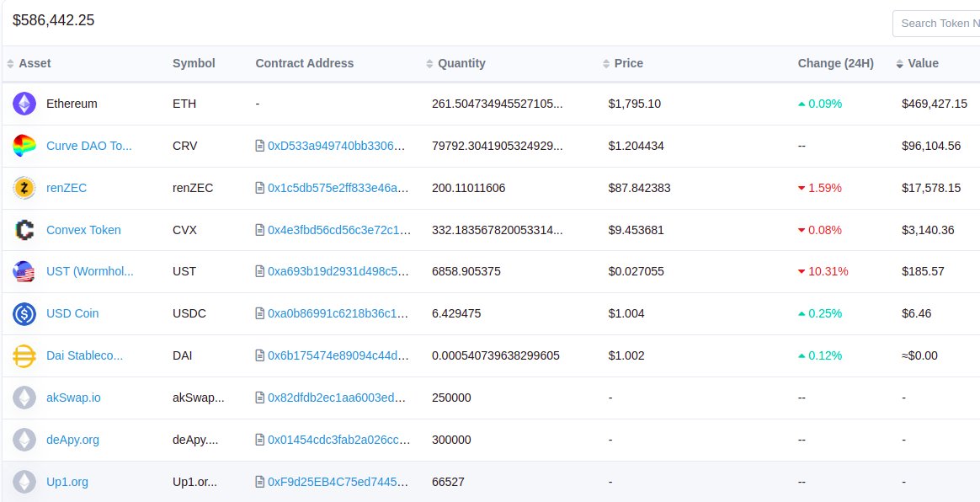The image size is (980, 502).
Task: Open the Convex Token link
Action: coord(83,230)
